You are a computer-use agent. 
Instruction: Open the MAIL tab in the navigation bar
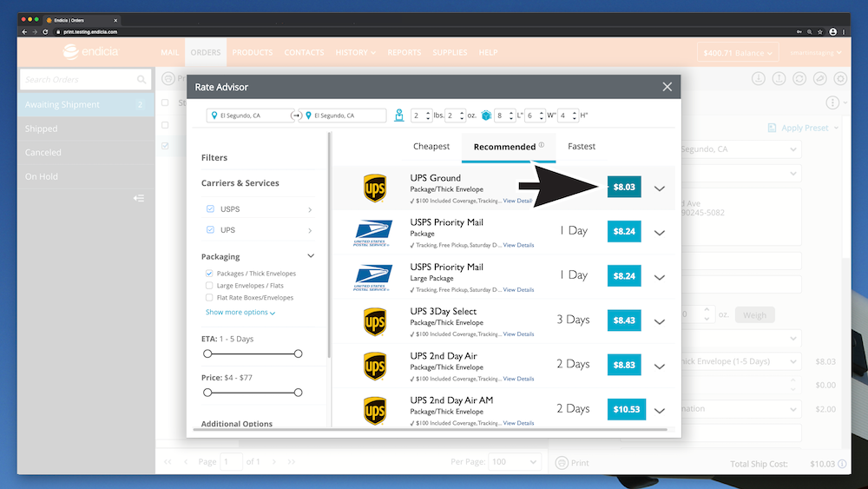[x=169, y=52]
